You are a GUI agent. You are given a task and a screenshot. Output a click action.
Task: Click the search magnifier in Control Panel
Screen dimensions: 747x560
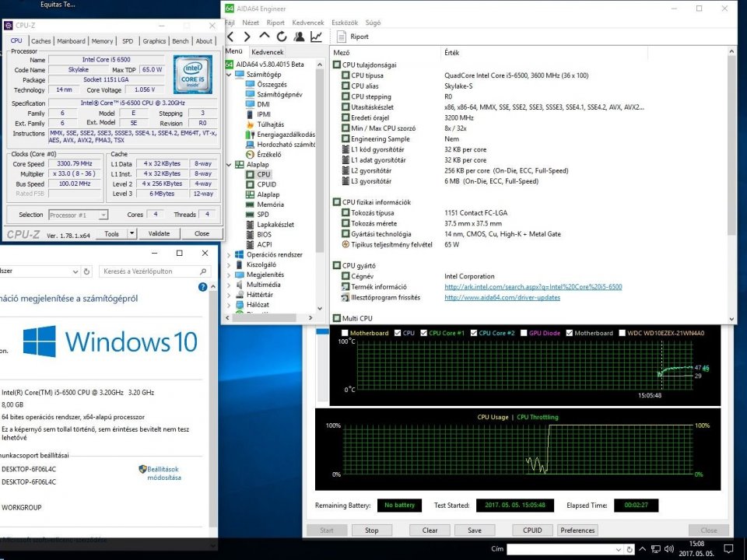click(x=203, y=271)
